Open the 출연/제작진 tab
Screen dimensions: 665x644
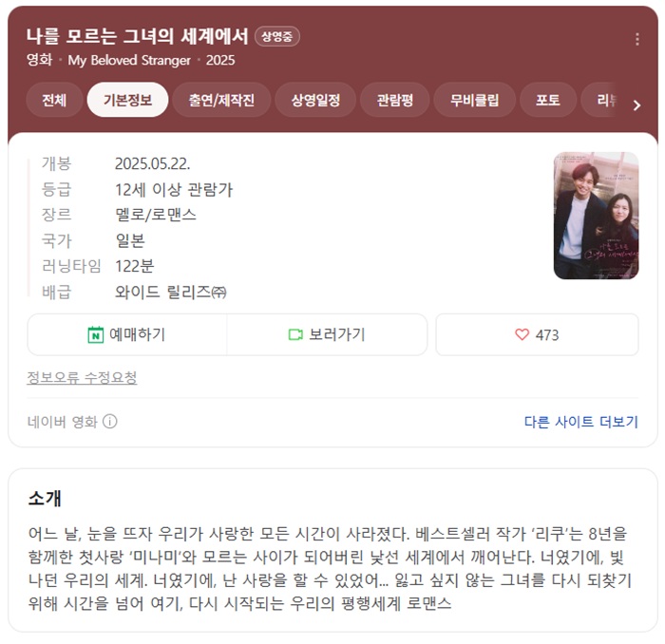(221, 100)
